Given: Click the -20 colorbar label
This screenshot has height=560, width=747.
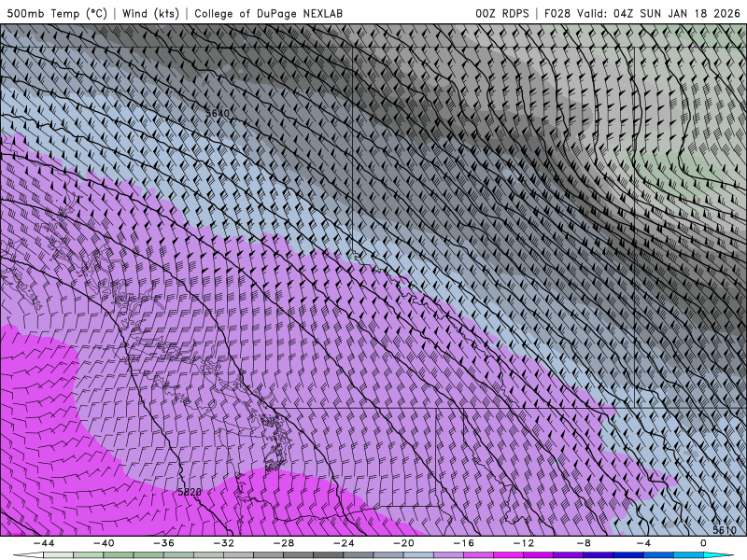Looking at the screenshot, I should (x=403, y=543).
